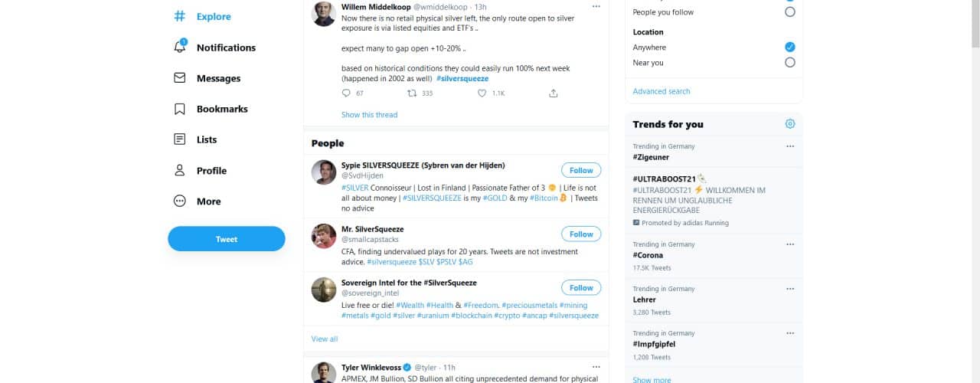The width and height of the screenshot is (980, 383).
Task: Click the reply icon on Willem Middelkoop's tweet
Action: [x=346, y=93]
